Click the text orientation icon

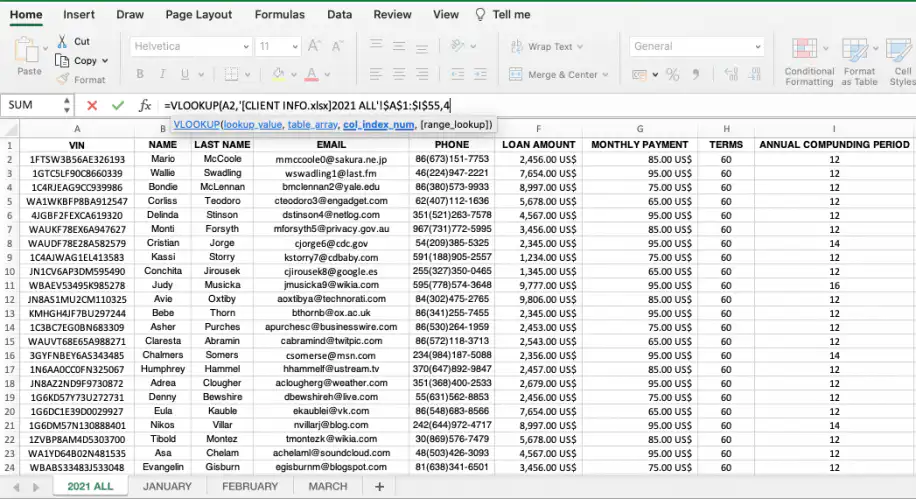[458, 46]
